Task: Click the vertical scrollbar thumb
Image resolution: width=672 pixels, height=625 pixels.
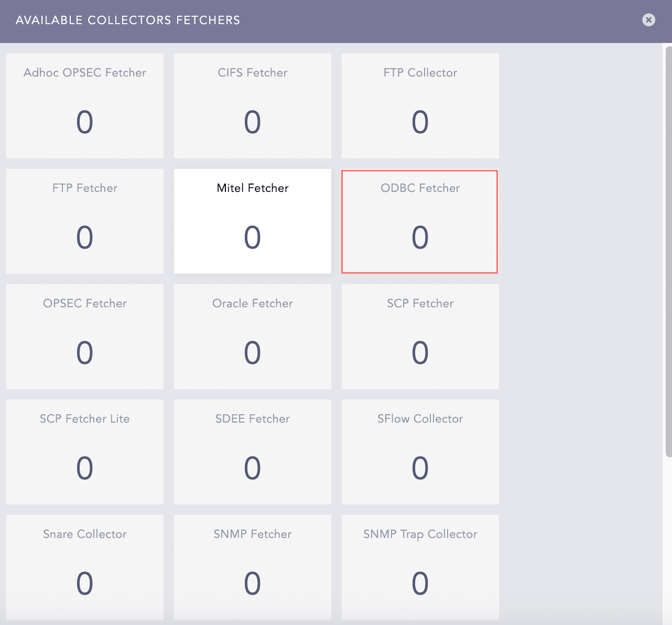Action: [668, 252]
